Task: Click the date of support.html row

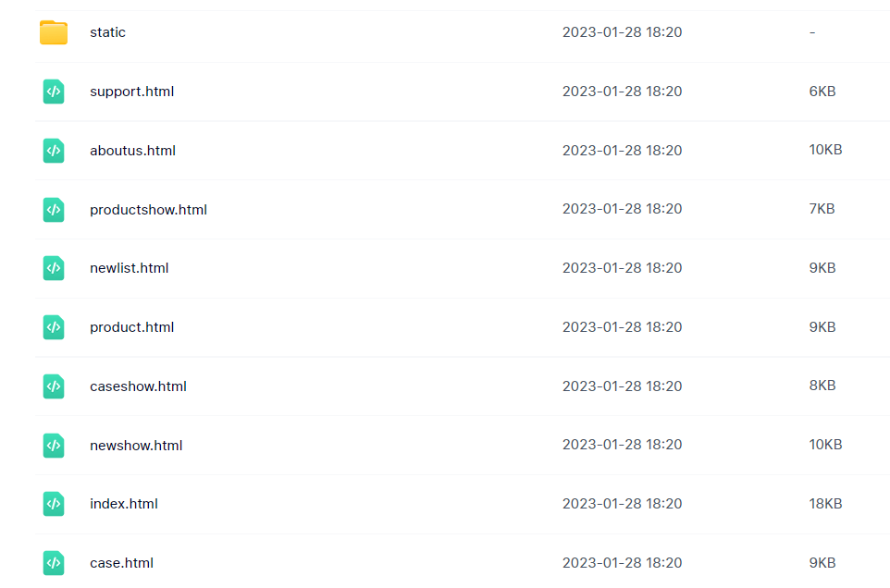Action: (622, 92)
